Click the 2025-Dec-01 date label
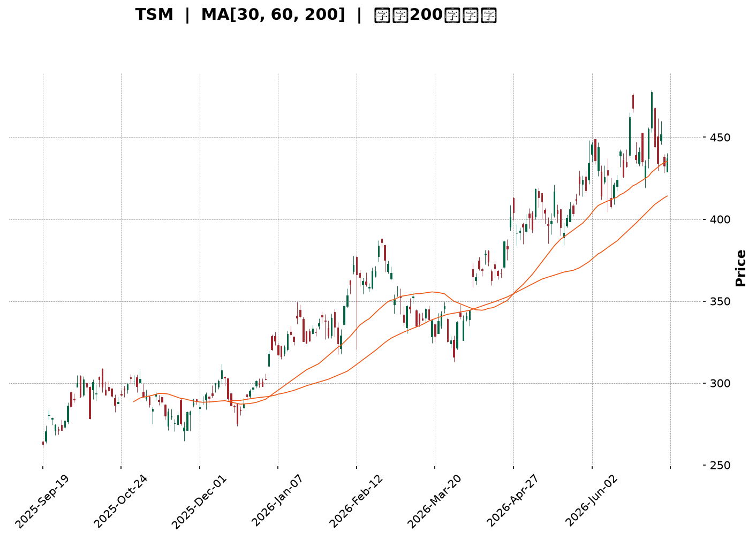The image size is (756, 540). (199, 501)
